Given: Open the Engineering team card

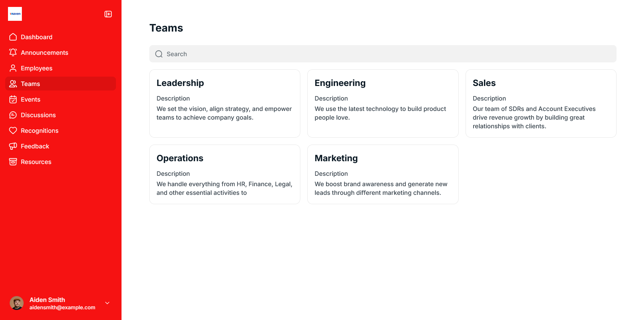Looking at the screenshot, I should (383, 103).
